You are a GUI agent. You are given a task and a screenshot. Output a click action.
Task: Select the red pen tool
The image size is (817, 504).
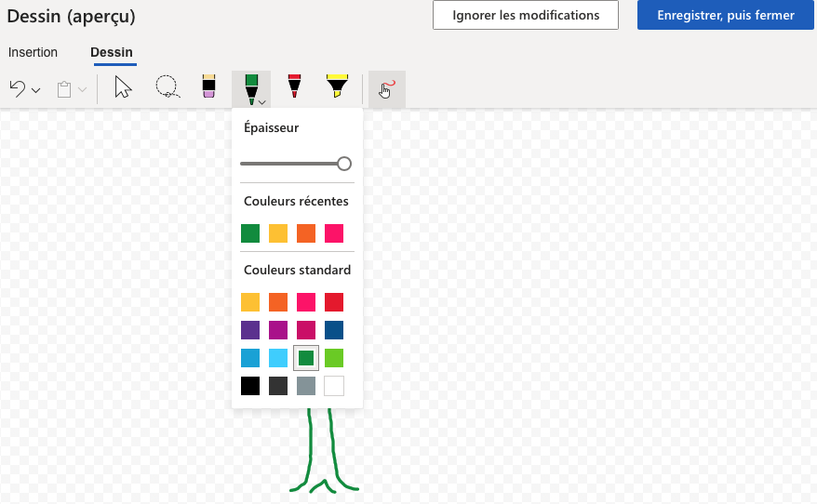tap(294, 86)
